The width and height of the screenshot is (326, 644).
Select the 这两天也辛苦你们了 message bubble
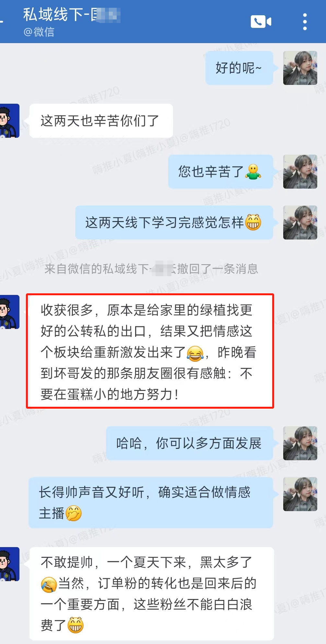coord(101,121)
